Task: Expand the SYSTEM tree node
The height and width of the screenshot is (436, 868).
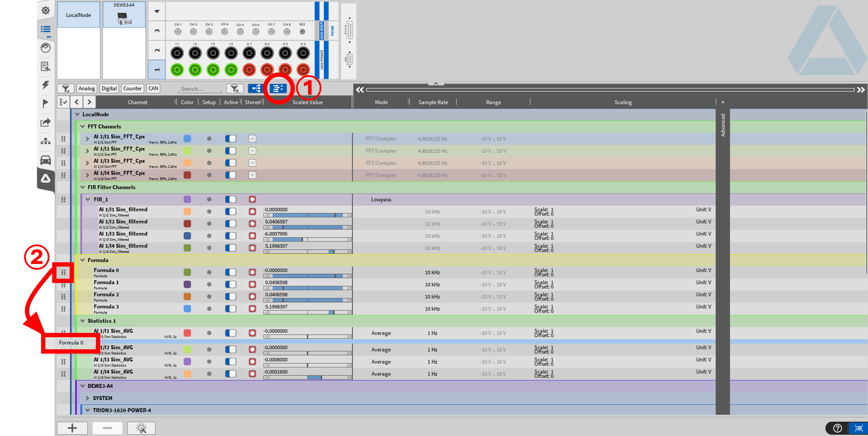Action: click(x=88, y=398)
